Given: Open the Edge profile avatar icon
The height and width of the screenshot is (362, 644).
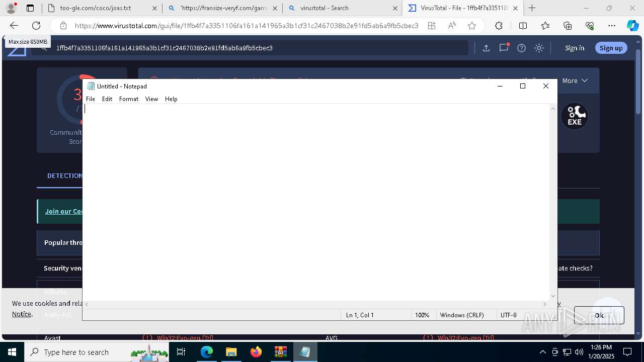Looking at the screenshot, I should click(x=11, y=8).
